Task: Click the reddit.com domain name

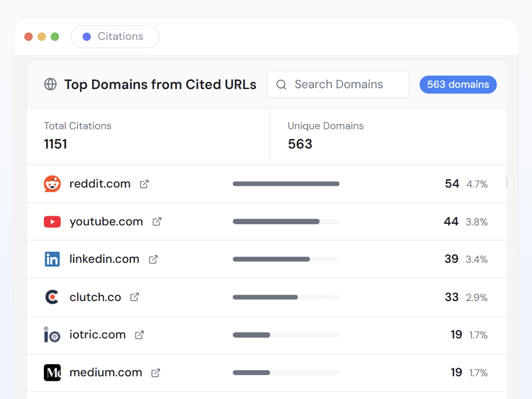Action: point(100,184)
